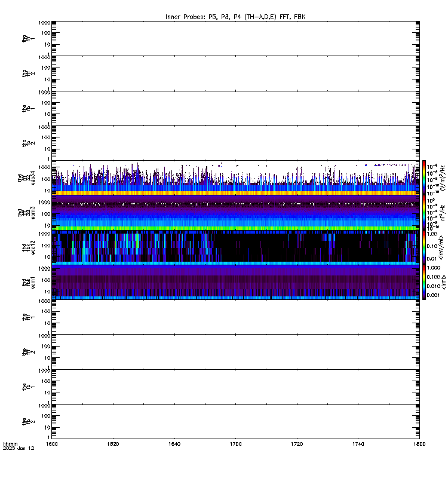Click the <|nT|> rainbow color bar
The height and width of the screenshot is (478, 448).
424,283
